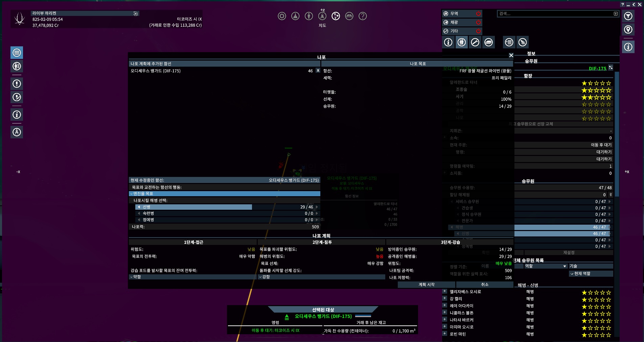
Task: Open the owned property icon in the left sidebar
Action: [17, 66]
